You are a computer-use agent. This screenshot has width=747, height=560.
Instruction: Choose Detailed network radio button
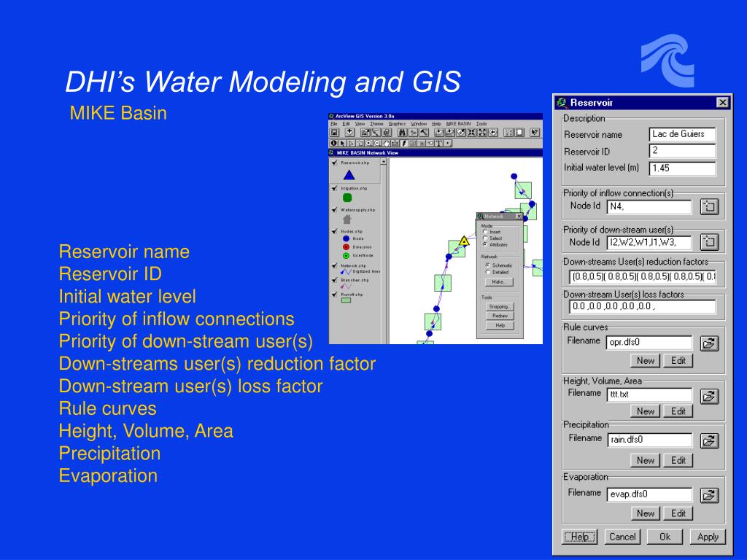(487, 272)
